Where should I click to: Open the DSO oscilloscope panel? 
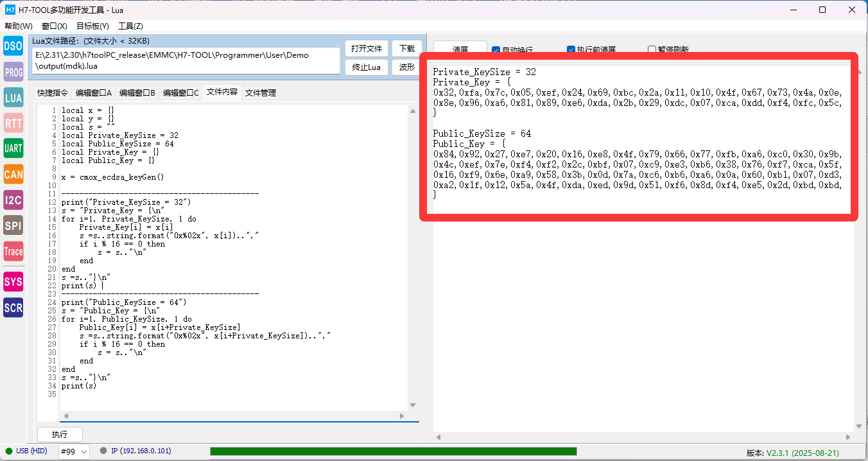click(13, 46)
